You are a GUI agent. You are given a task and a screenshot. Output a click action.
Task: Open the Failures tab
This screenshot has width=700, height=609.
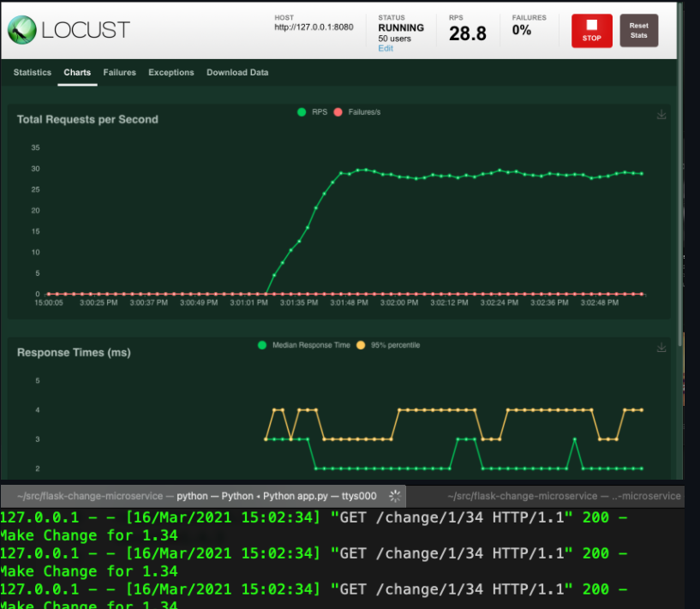(x=119, y=73)
